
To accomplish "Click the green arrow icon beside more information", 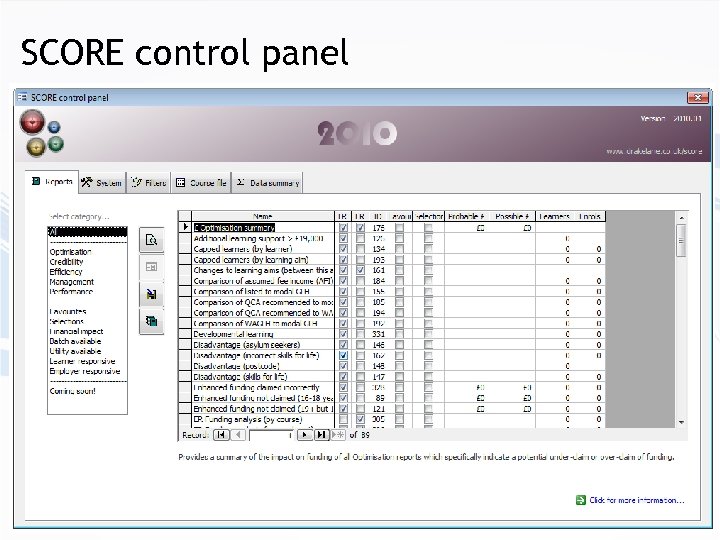I will click(x=580, y=500).
